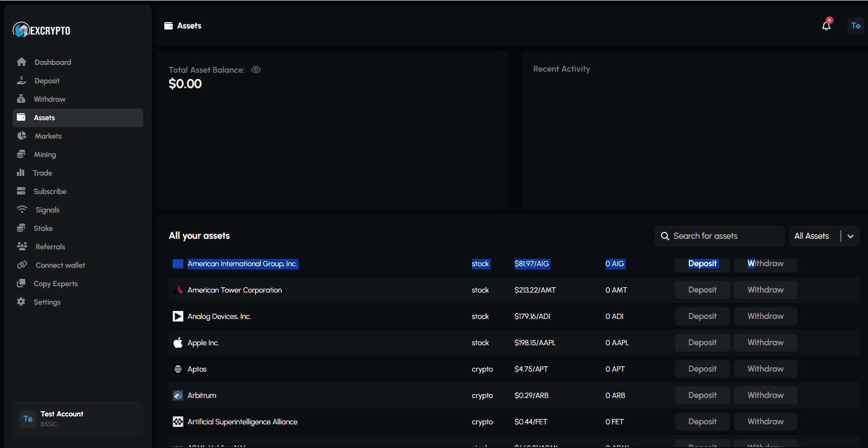Click the Recent Activity heading

point(561,69)
